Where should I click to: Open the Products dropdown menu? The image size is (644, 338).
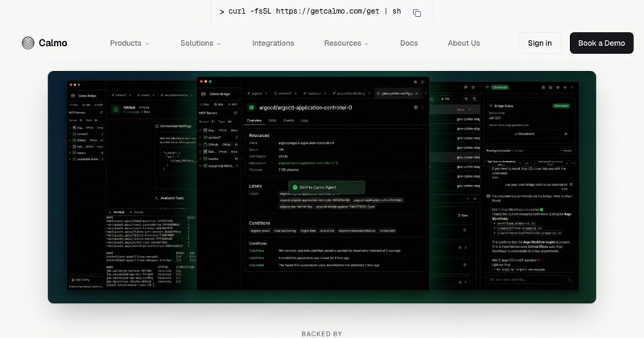(130, 43)
